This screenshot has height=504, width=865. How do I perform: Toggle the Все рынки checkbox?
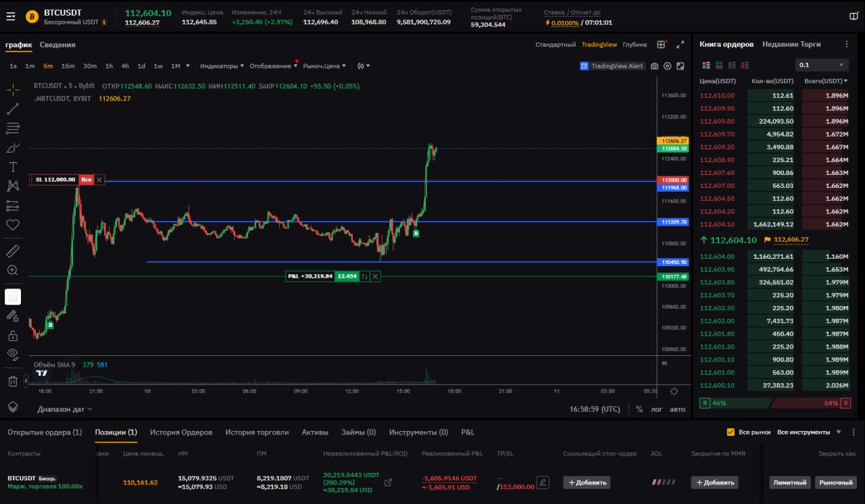(x=731, y=432)
